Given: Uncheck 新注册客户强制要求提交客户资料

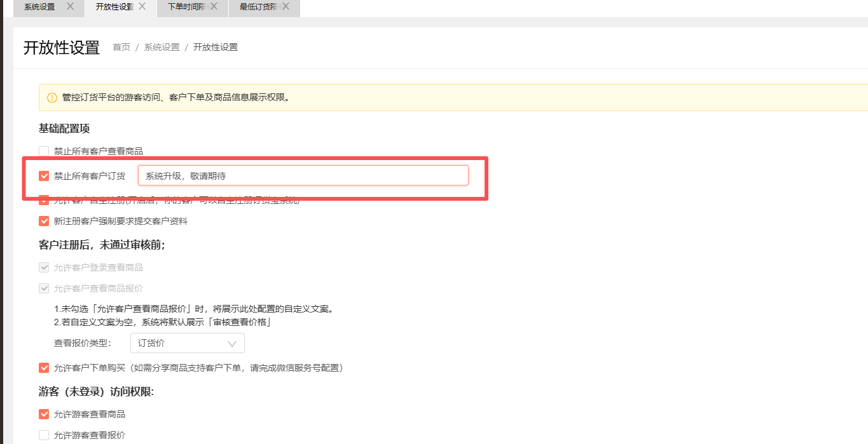Looking at the screenshot, I should tap(44, 221).
